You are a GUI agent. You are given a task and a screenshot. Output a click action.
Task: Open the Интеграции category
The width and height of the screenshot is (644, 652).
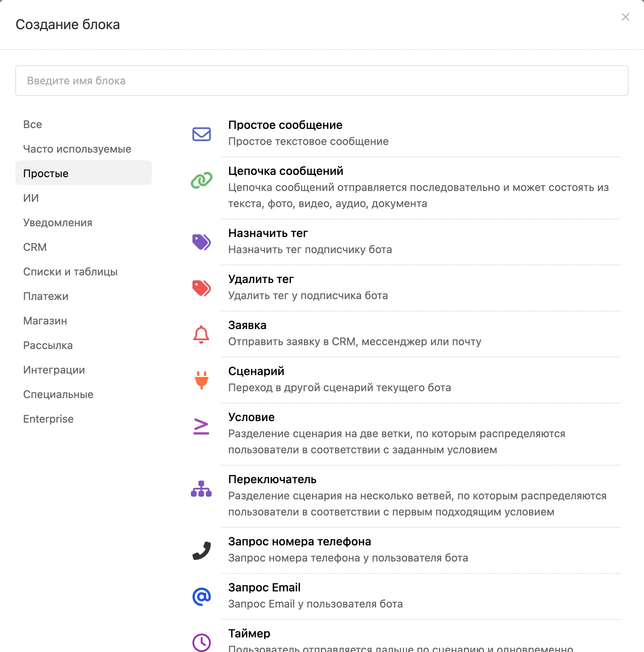point(54,370)
